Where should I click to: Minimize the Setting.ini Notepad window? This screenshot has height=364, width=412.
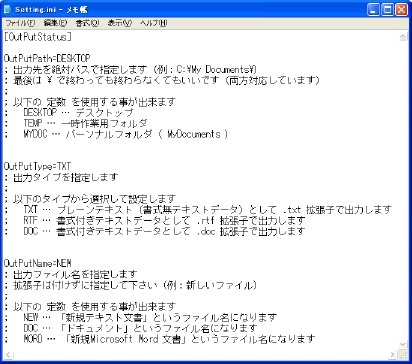tap(373, 9)
